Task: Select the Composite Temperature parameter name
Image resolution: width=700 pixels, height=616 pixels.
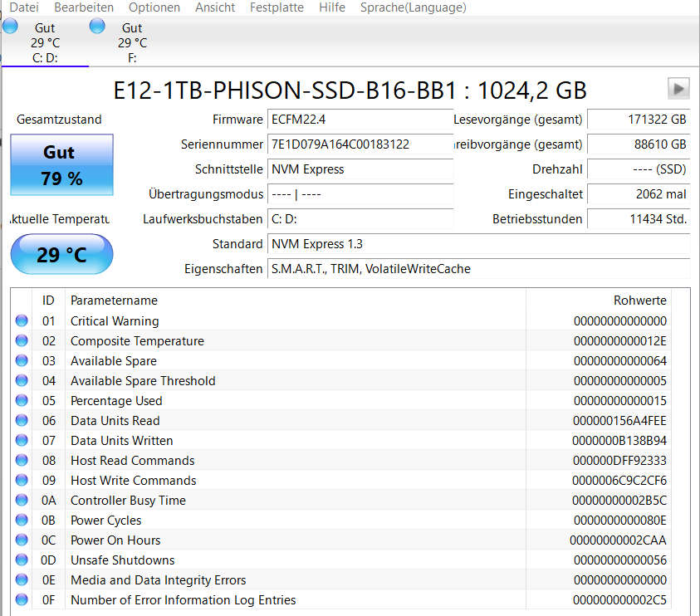Action: (137, 341)
